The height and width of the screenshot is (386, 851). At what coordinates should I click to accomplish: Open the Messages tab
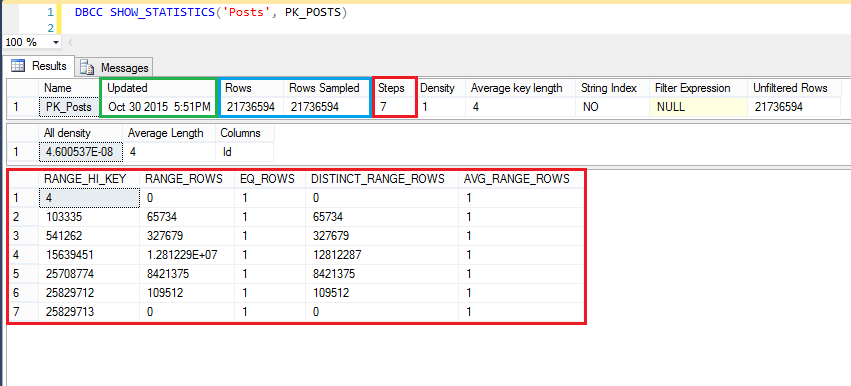114,68
